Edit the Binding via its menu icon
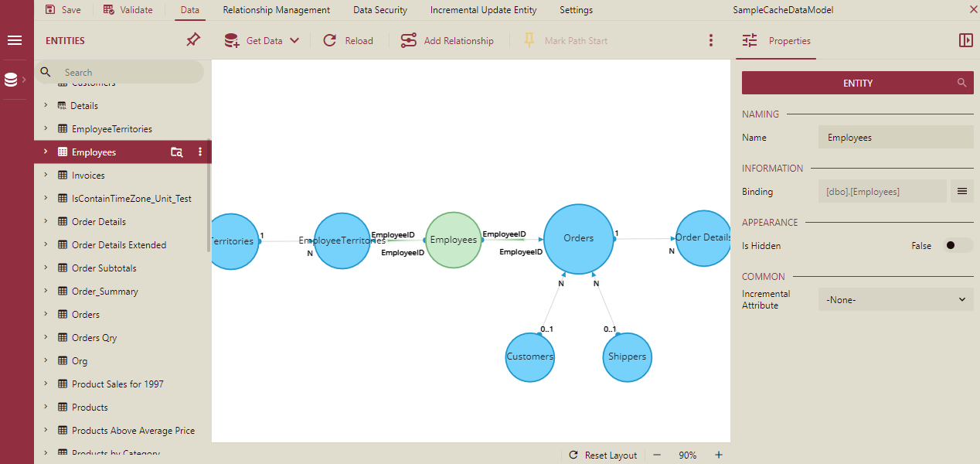This screenshot has height=464, width=980. pyautogui.click(x=962, y=190)
